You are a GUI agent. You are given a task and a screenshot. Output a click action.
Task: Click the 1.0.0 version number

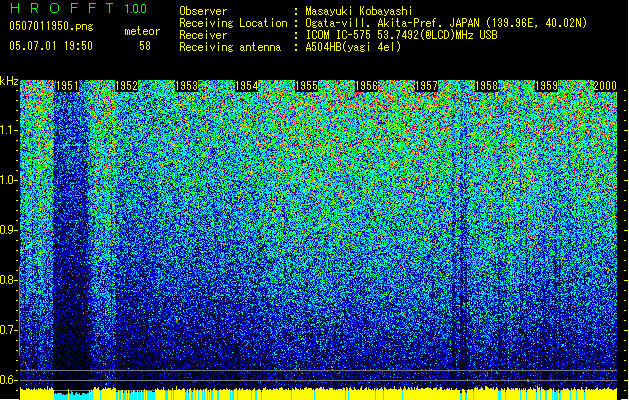pyautogui.click(x=136, y=8)
